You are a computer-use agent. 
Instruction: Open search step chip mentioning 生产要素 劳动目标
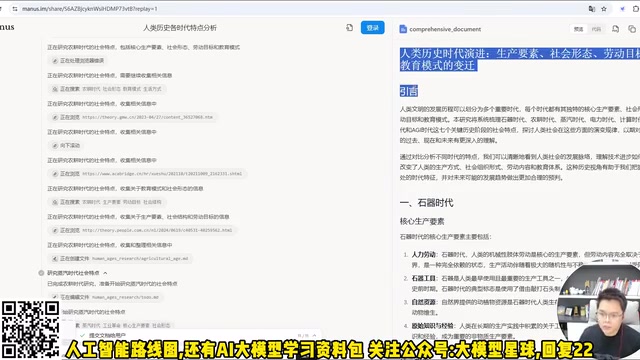pos(107,202)
